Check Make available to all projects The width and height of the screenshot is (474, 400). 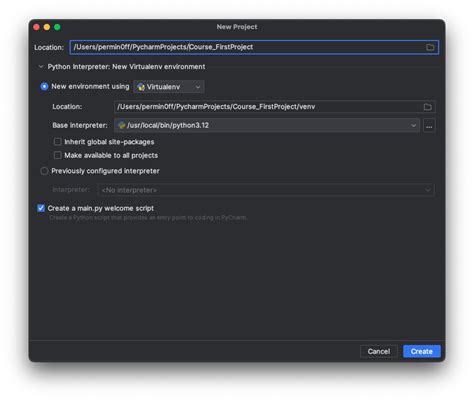tap(58, 155)
